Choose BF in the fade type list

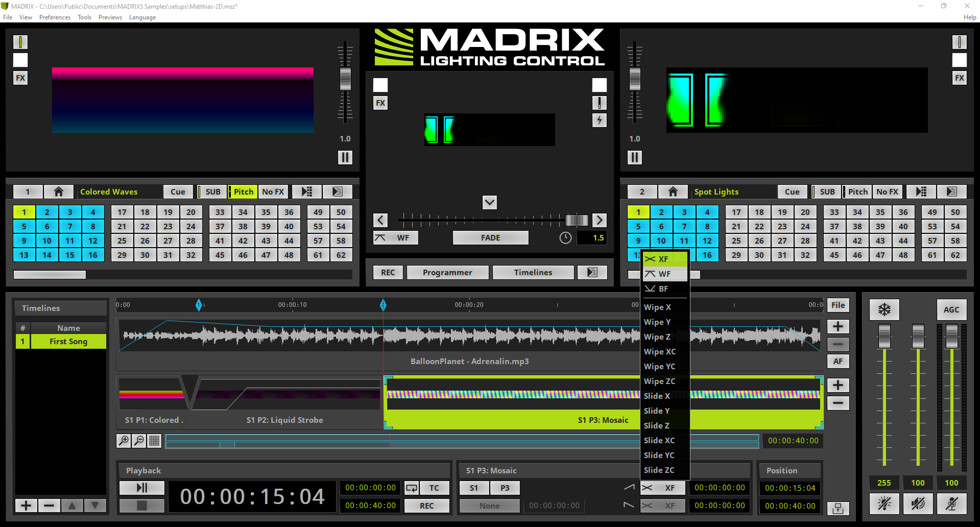point(665,289)
